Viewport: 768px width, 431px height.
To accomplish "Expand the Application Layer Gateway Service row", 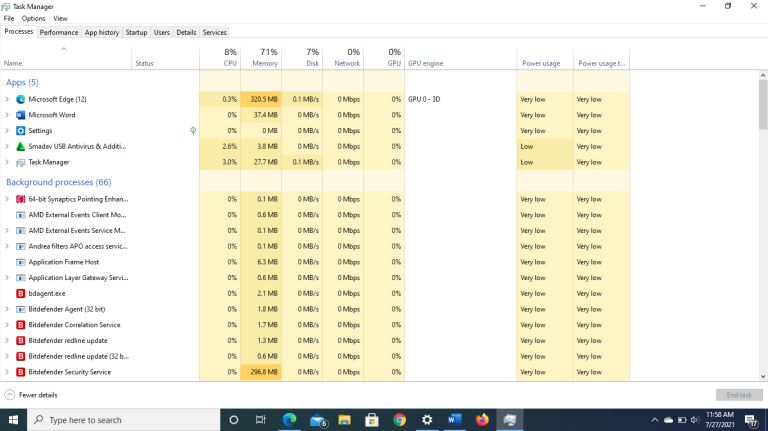I will [x=7, y=278].
